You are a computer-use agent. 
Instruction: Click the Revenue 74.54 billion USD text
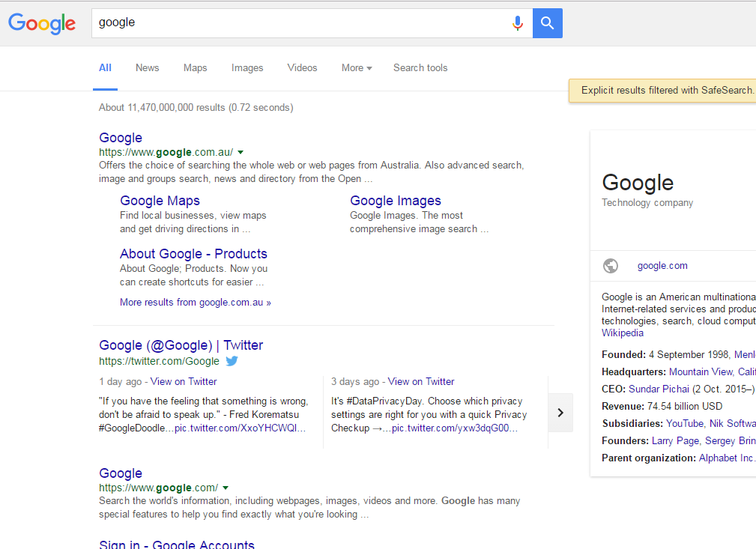662,407
